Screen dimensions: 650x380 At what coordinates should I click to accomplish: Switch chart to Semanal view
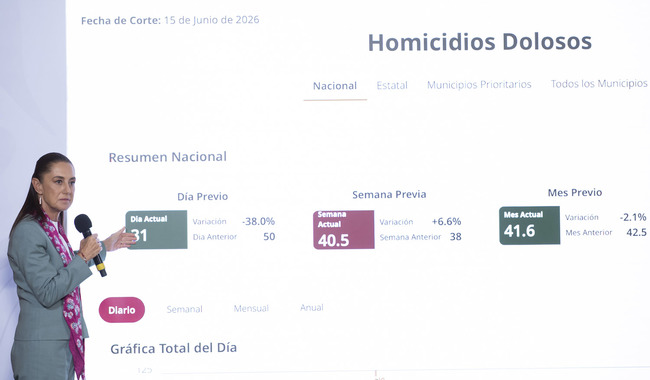184,309
